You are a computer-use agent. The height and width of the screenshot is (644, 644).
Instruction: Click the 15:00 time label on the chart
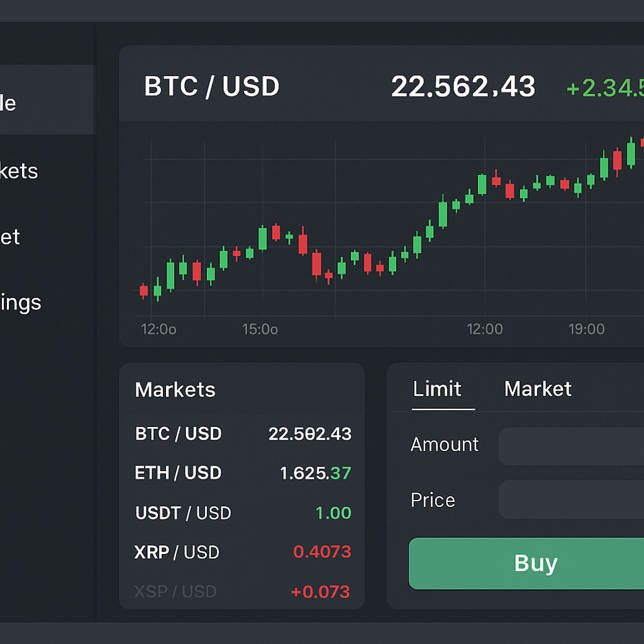(x=260, y=329)
